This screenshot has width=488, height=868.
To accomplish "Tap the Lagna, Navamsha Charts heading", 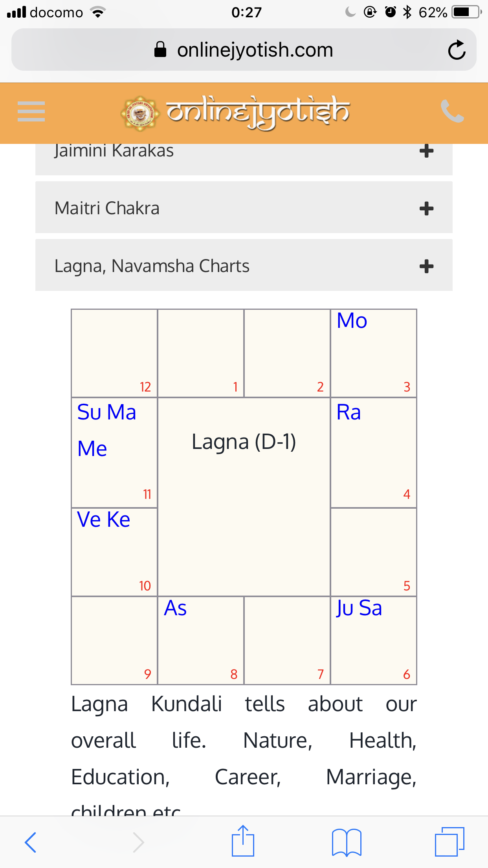I will pos(152,266).
